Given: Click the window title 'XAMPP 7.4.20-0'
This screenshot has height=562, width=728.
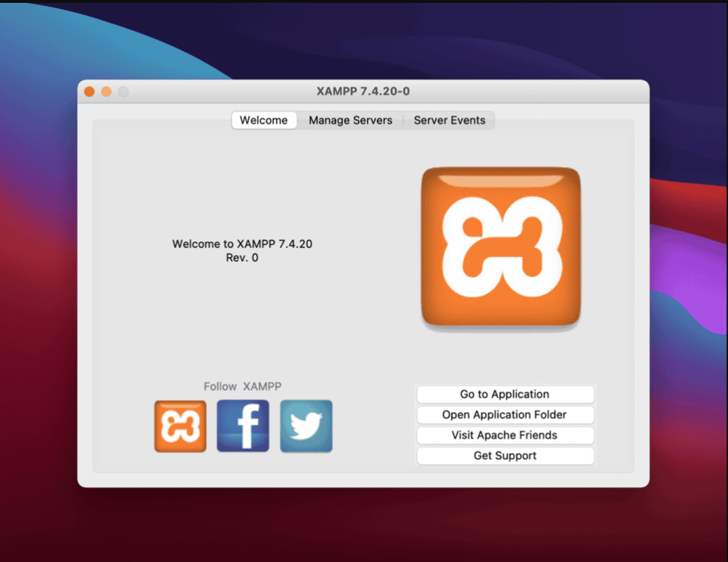Looking at the screenshot, I should pyautogui.click(x=363, y=91).
